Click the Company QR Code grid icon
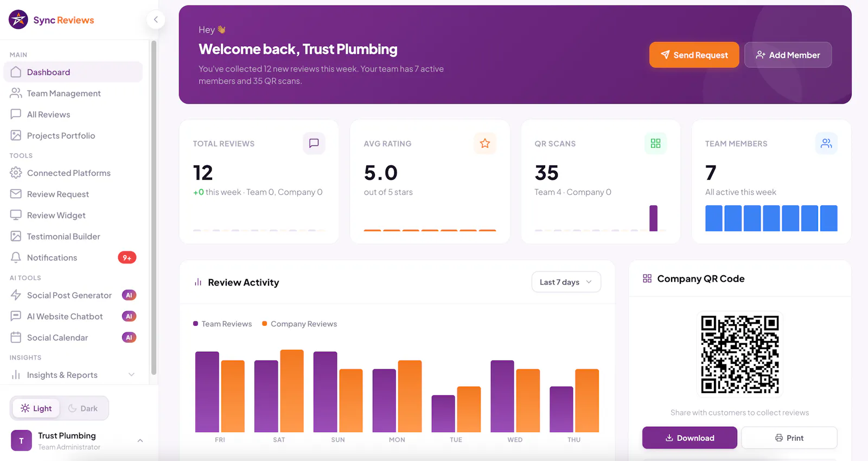 pyautogui.click(x=647, y=279)
